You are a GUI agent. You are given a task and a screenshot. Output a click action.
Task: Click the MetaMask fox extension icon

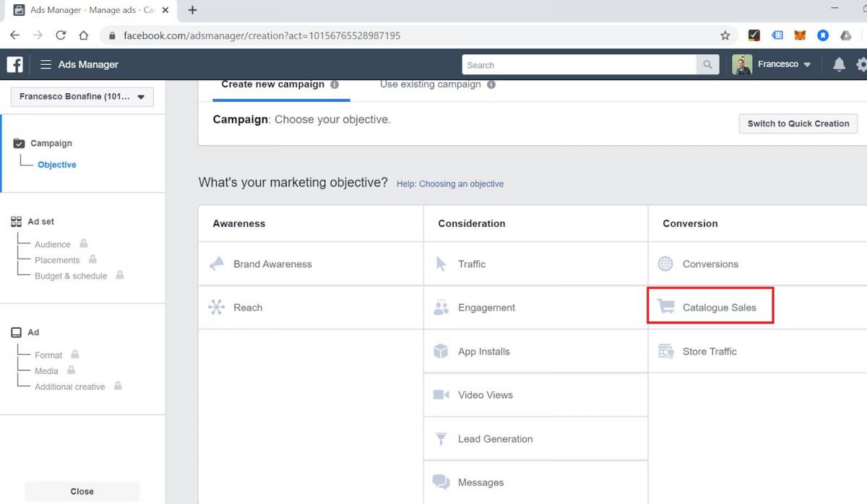click(800, 35)
